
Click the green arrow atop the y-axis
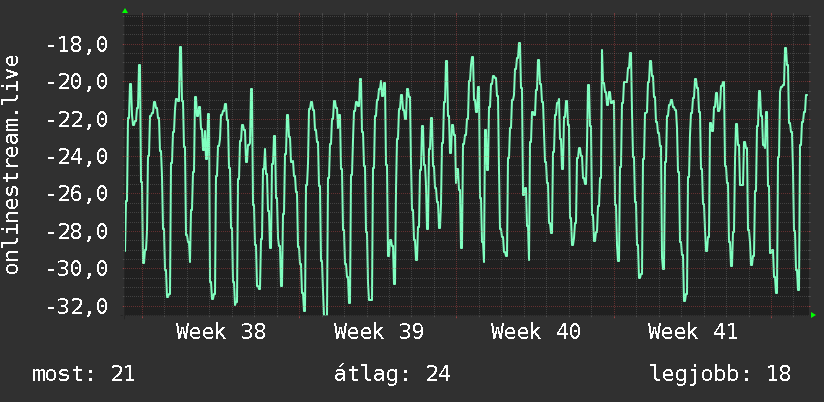125,11
